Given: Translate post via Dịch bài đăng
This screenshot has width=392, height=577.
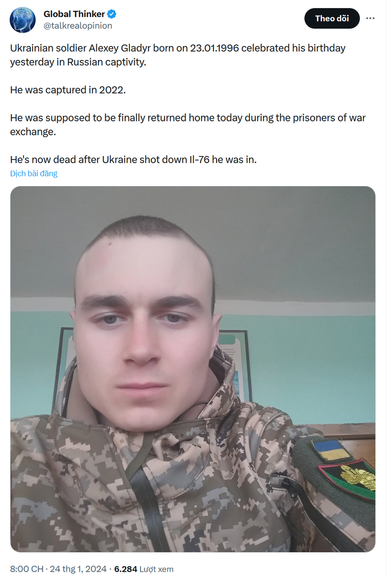Looking at the screenshot, I should coord(34,173).
